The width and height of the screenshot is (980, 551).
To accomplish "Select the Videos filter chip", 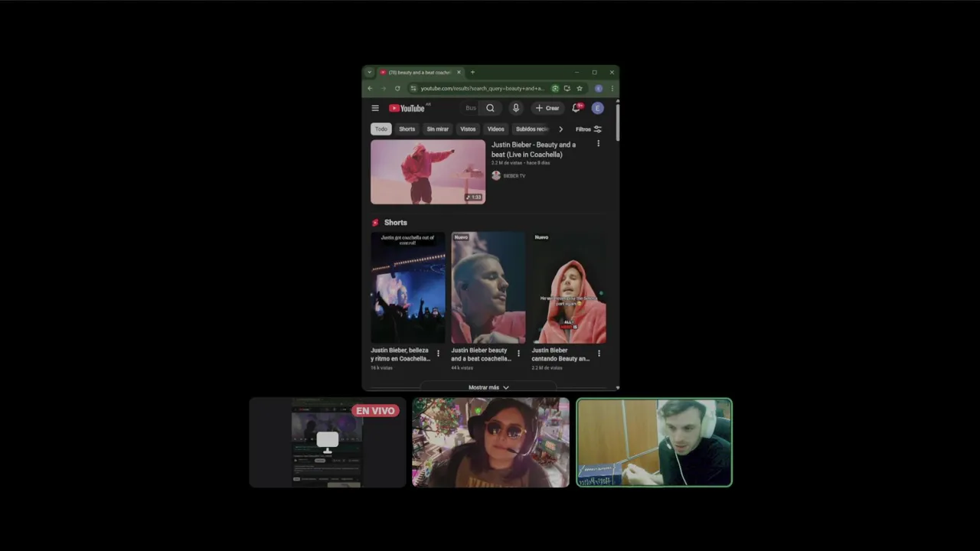I will click(496, 129).
